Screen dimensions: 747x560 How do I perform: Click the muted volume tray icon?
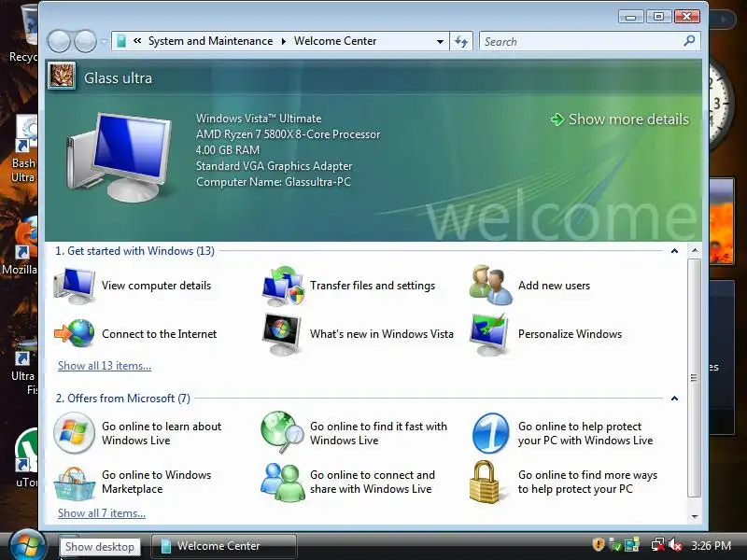coord(675,545)
